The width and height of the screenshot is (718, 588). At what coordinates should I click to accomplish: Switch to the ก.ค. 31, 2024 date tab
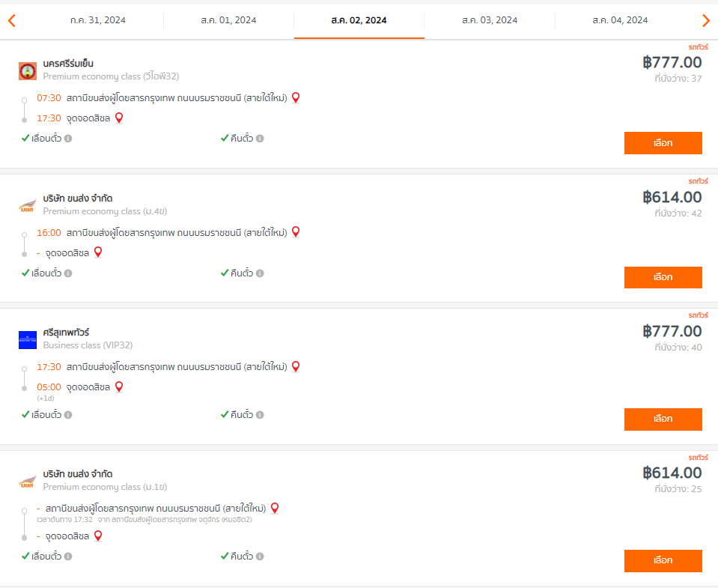click(x=98, y=20)
